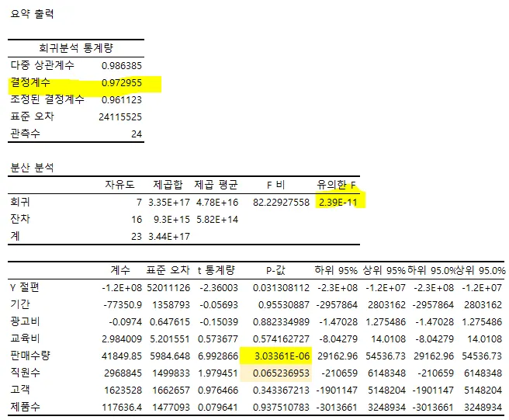Click the F value 82.22927558
The image size is (509, 420).
click(x=282, y=203)
